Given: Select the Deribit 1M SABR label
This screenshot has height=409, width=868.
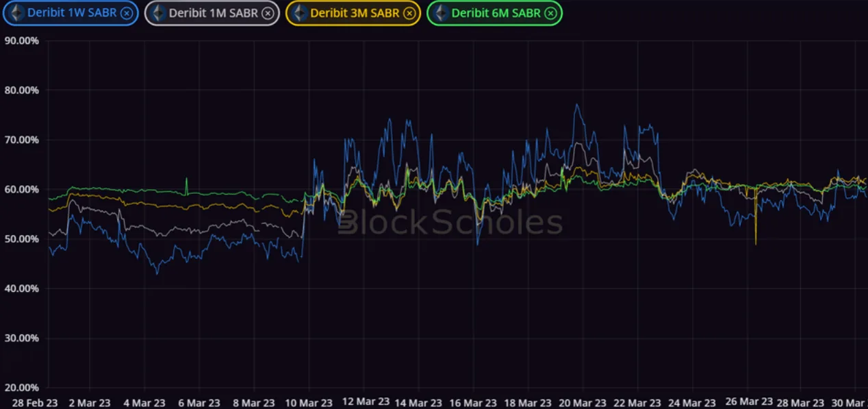Looking at the screenshot, I should pyautogui.click(x=213, y=13).
